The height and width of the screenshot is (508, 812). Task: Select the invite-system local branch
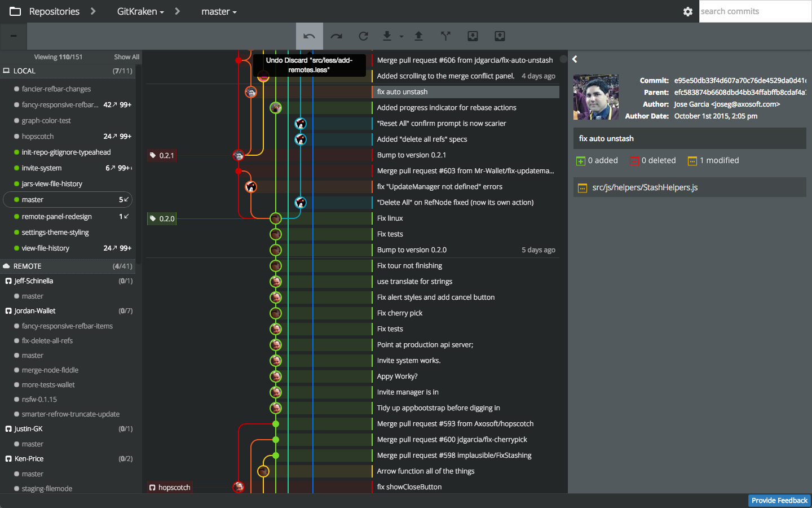[42, 168]
